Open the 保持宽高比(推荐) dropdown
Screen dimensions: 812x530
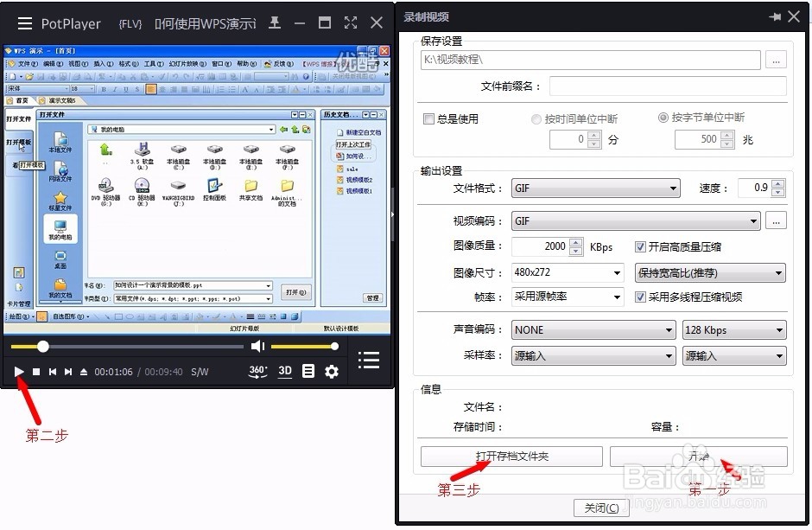pos(710,273)
